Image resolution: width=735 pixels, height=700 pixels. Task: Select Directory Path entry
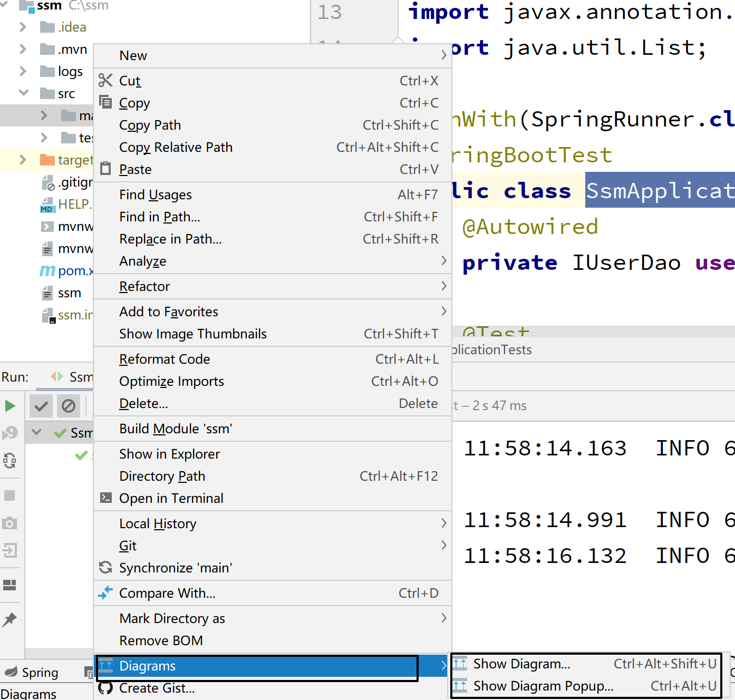coord(273,476)
